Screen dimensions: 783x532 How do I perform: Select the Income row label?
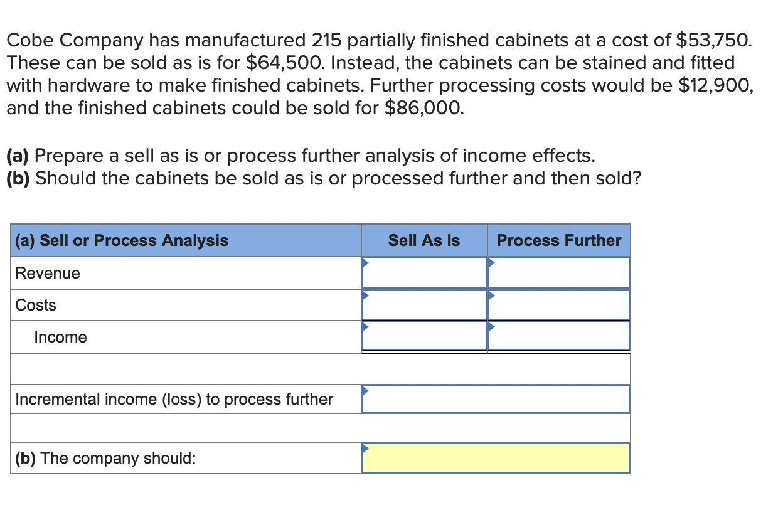point(60,337)
